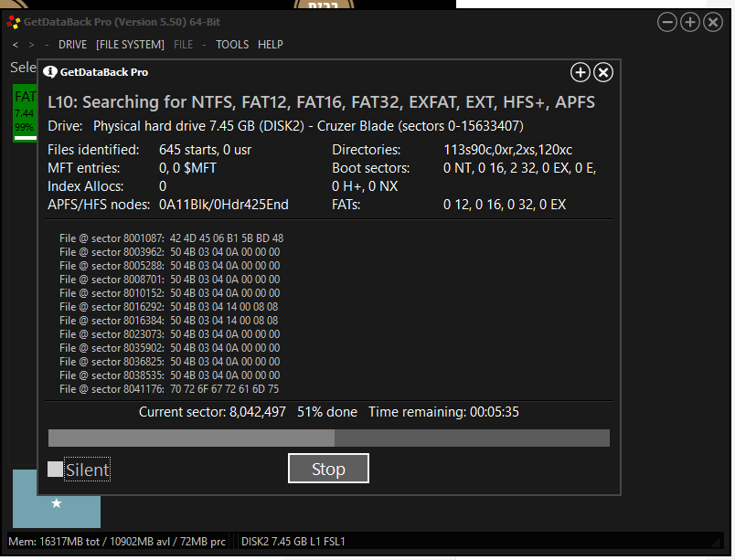This screenshot has height=560, width=735.
Task: Select row 'File @ sector 8016384'
Action: click(x=169, y=321)
